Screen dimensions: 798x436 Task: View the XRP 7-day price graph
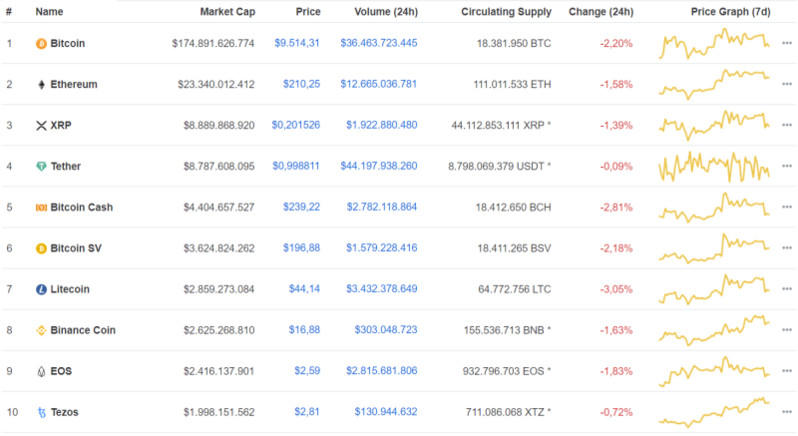(x=714, y=126)
